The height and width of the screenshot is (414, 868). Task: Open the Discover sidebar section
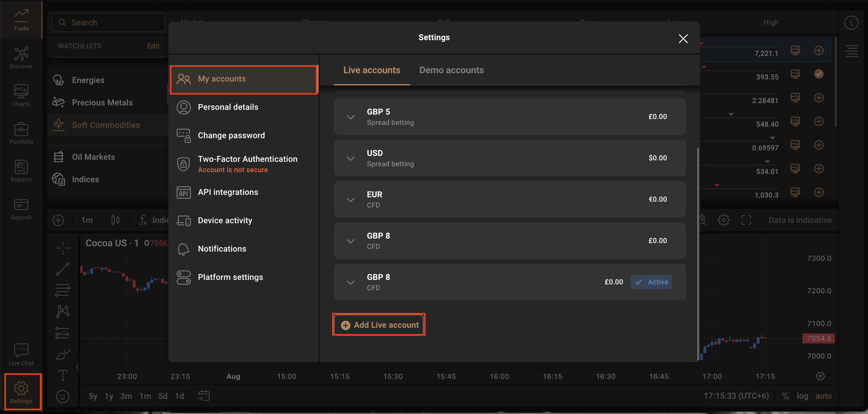[21, 58]
